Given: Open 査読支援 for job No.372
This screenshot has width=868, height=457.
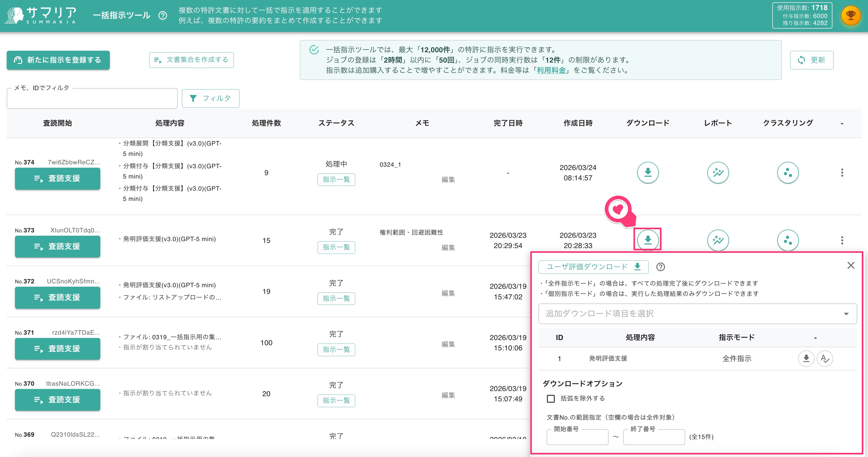Looking at the screenshot, I should 57,298.
